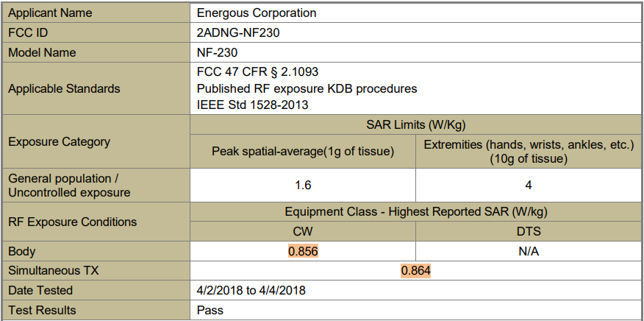This screenshot has width=644, height=321.
Task: Click the 1.6 SAR limit value
Action: click(303, 186)
